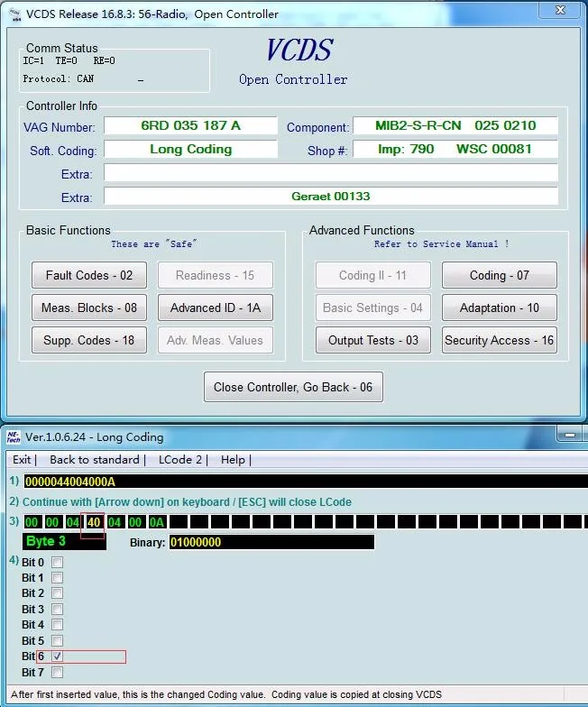This screenshot has width=588, height=707.
Task: Click the Soft. Coding field Long Coding
Action: click(190, 149)
